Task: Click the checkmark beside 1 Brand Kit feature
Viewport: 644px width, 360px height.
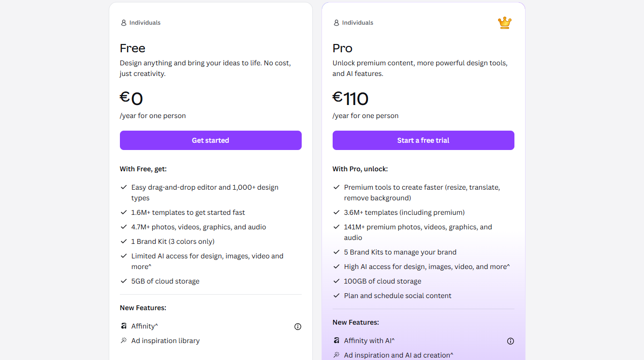Action: (124, 241)
